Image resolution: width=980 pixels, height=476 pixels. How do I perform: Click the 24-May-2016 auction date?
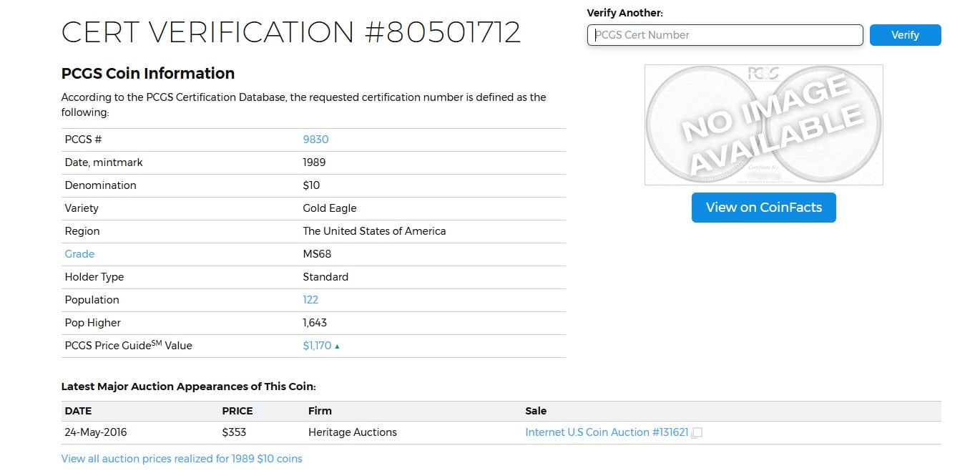96,432
